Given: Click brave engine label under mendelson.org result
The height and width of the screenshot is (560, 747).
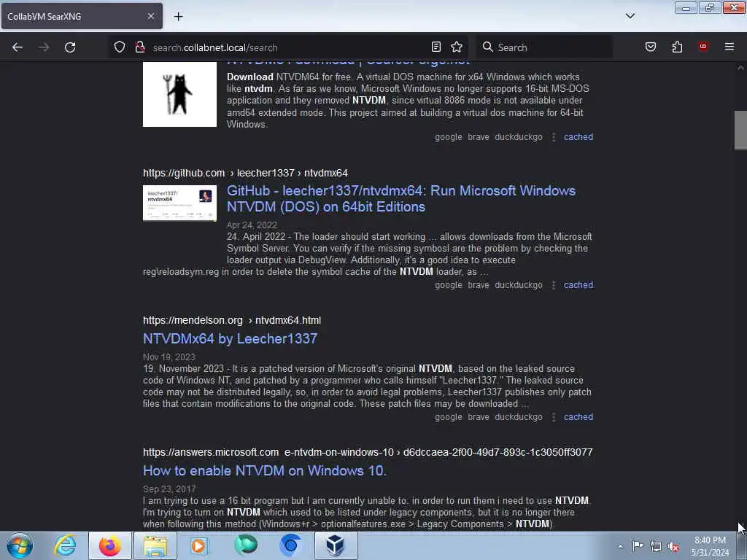Looking at the screenshot, I should [x=479, y=416].
